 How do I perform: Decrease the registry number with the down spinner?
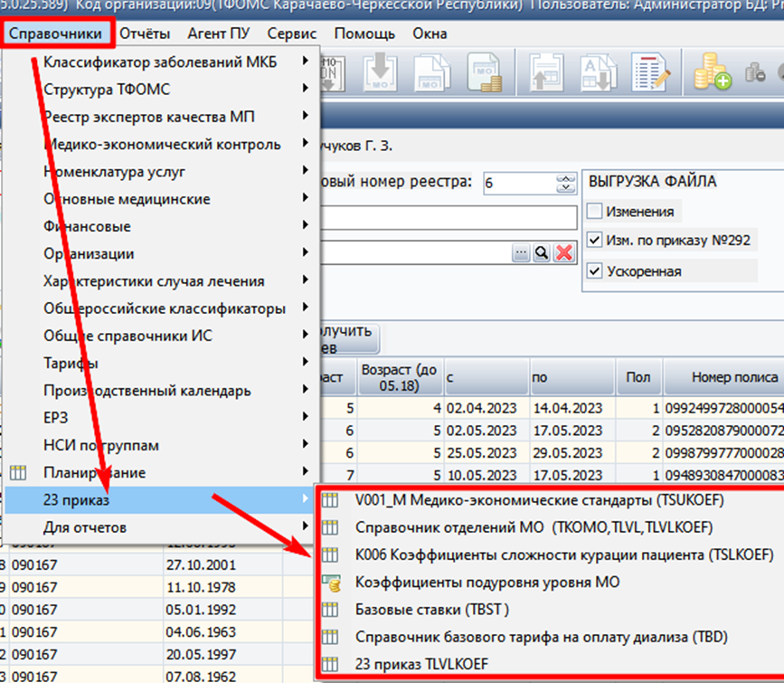pyautogui.click(x=566, y=188)
